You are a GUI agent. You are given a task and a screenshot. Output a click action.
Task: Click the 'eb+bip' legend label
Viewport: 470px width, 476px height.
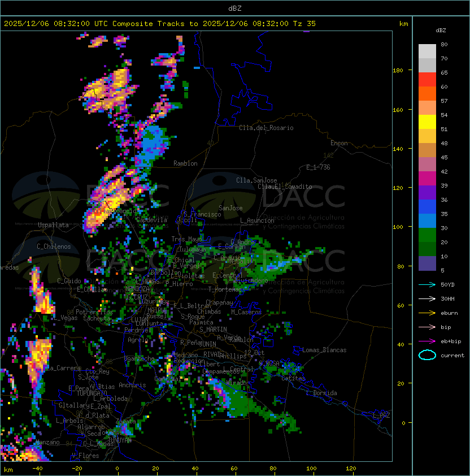pyautogui.click(x=451, y=341)
